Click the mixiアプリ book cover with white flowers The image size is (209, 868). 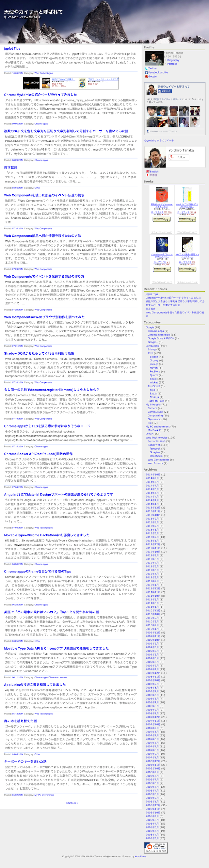[x=187, y=245]
